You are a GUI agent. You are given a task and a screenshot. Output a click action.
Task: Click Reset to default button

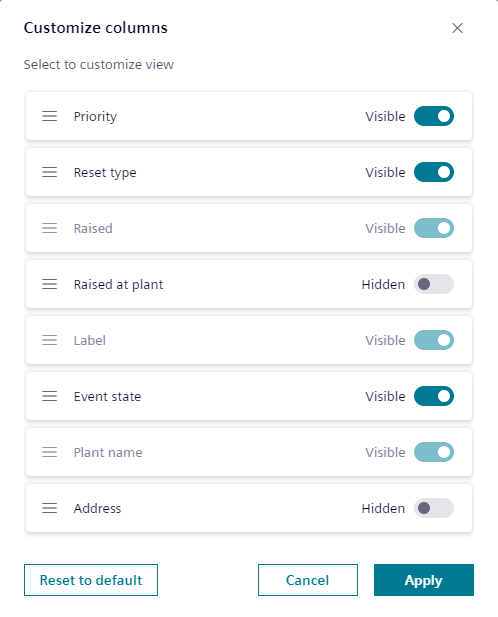coord(91,580)
